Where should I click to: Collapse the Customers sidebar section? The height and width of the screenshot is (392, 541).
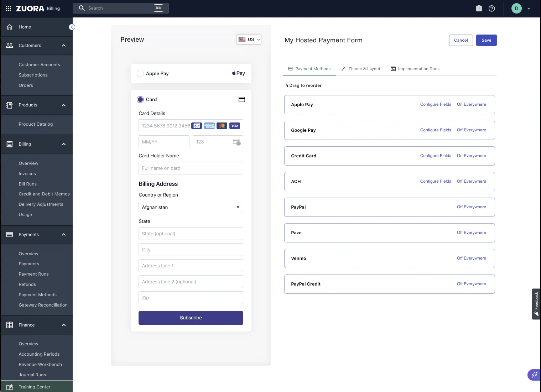pos(64,46)
